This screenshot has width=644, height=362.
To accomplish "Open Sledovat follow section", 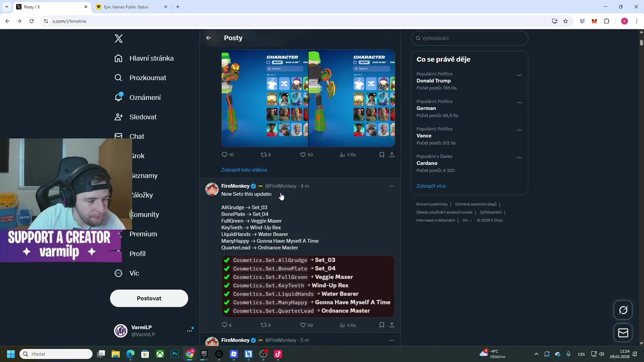I will [x=135, y=117].
